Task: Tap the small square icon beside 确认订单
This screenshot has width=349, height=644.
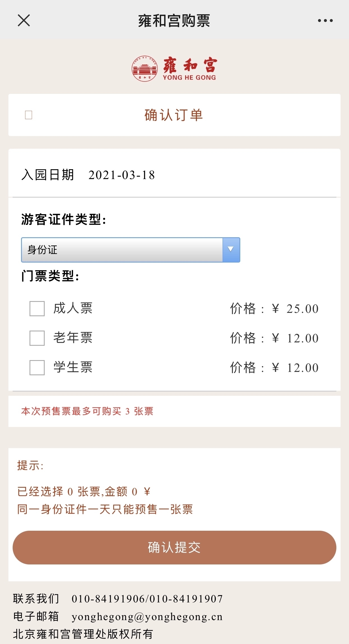Action: point(29,115)
